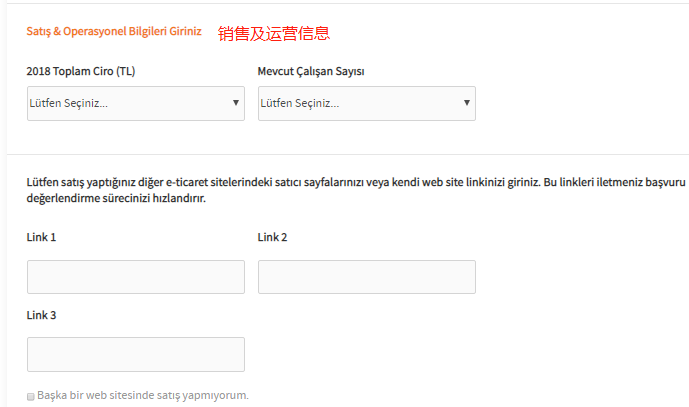Check the 'Başka bir web sitesinde' checkbox

pyautogui.click(x=31, y=396)
